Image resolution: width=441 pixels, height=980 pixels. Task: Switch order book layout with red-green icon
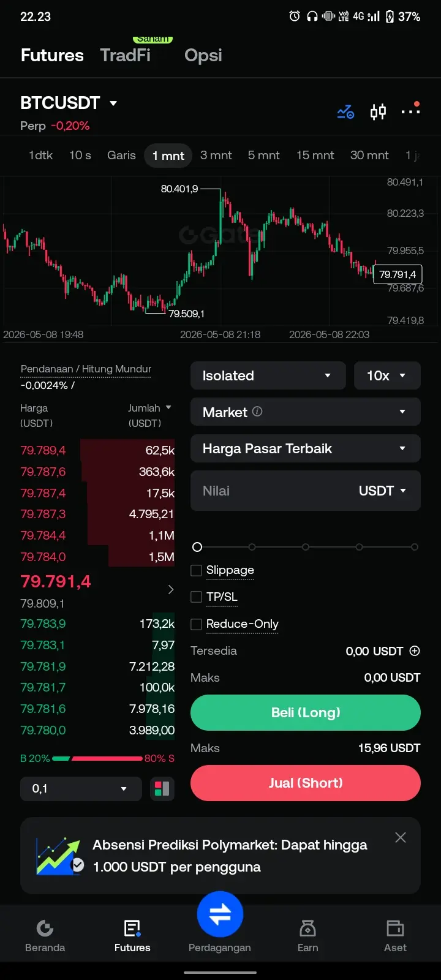[x=162, y=788]
